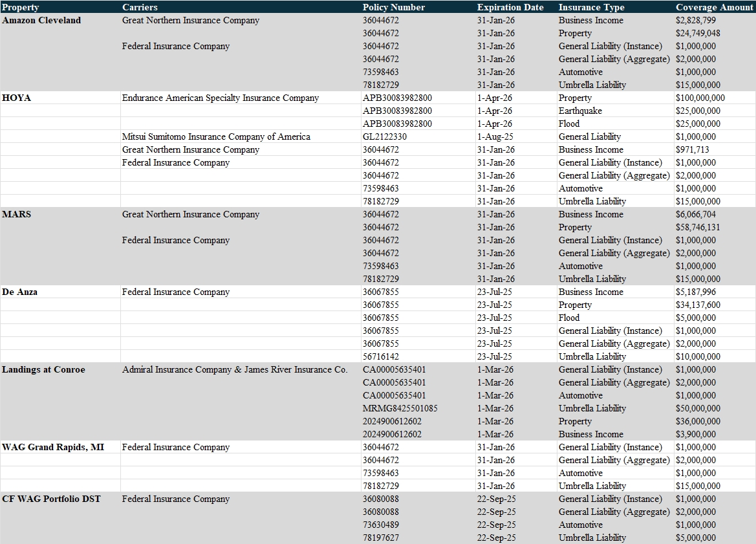Viewport: 756px width, 544px height.
Task: Select policy APB30083982800 in the Earthquake row
Action: pos(397,111)
